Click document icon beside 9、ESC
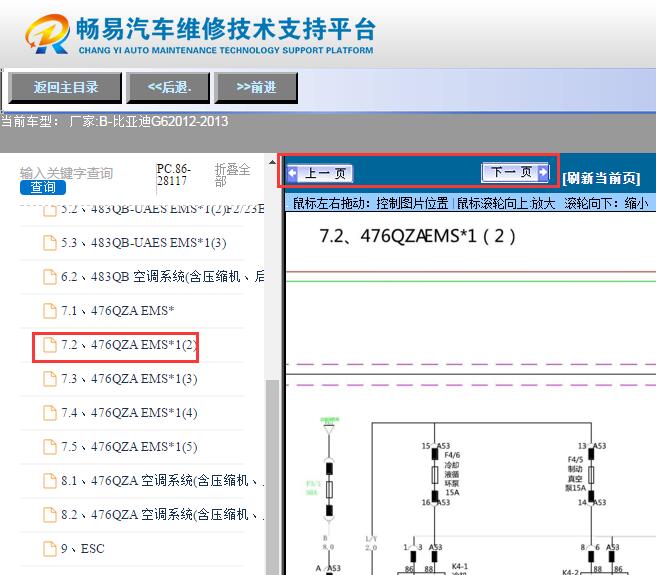This screenshot has width=656, height=575. (50, 549)
